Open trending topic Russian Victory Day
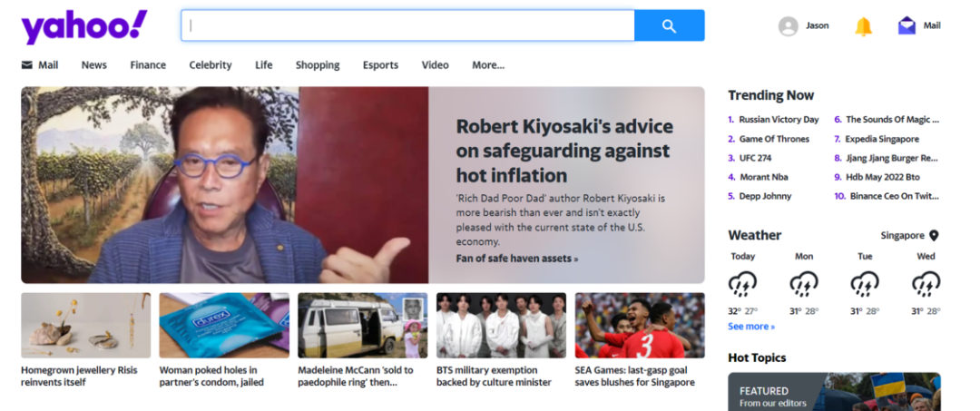Screen dimensions: 980x411 (x=779, y=119)
